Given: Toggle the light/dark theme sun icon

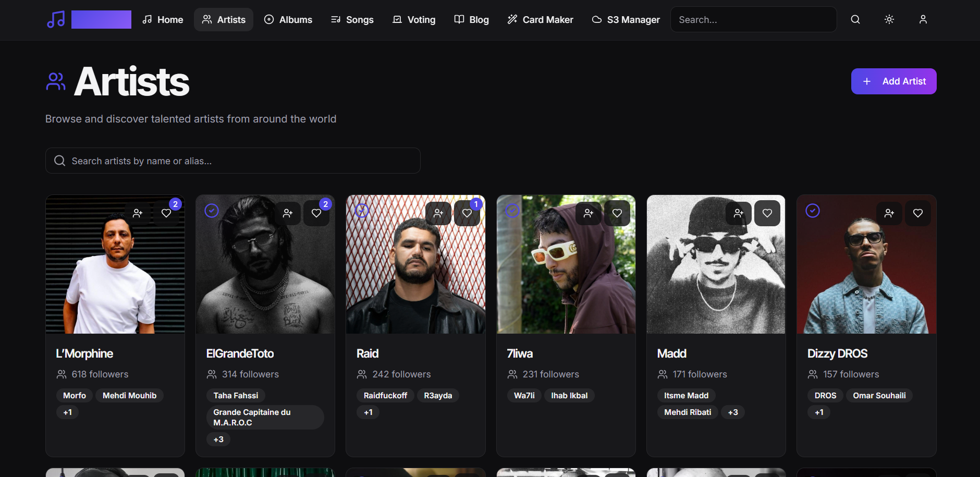Looking at the screenshot, I should 889,19.
